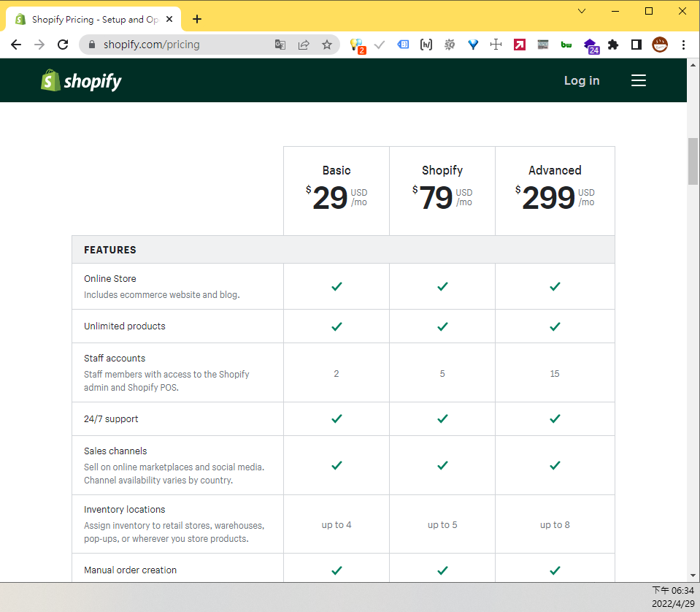Click the taskbar clock showing 06:34
The image size is (700, 612).
click(673, 591)
